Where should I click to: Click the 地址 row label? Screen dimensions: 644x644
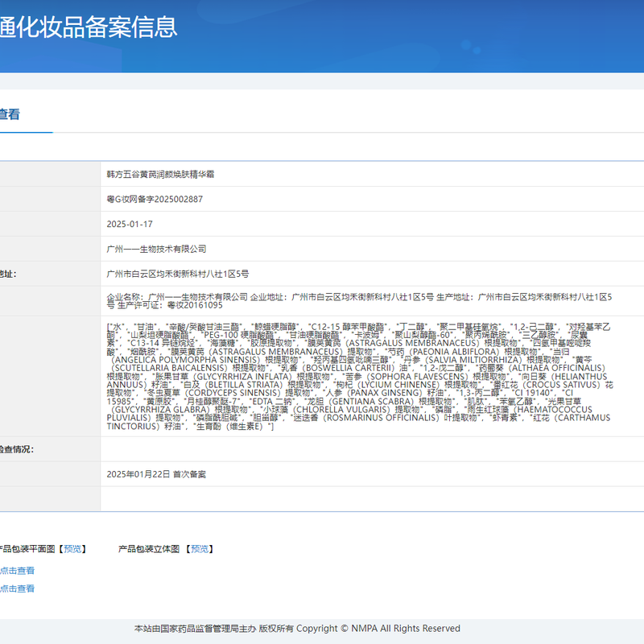pyautogui.click(x=8, y=274)
